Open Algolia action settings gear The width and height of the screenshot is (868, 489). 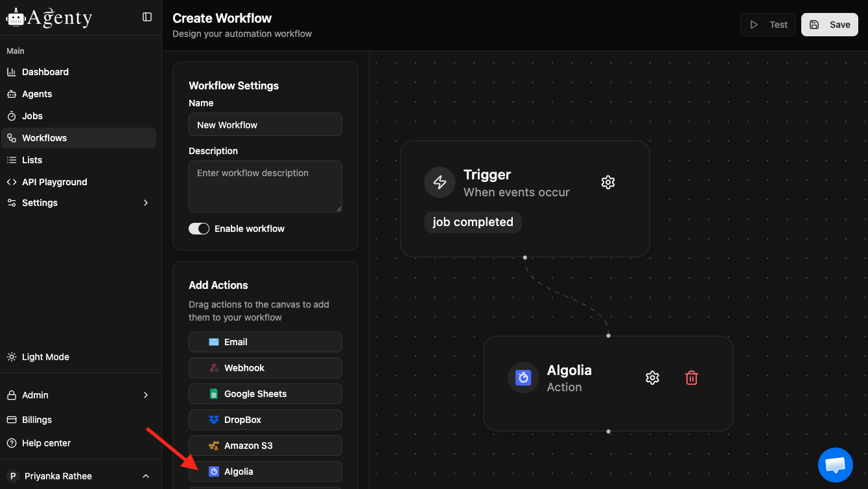(652, 378)
